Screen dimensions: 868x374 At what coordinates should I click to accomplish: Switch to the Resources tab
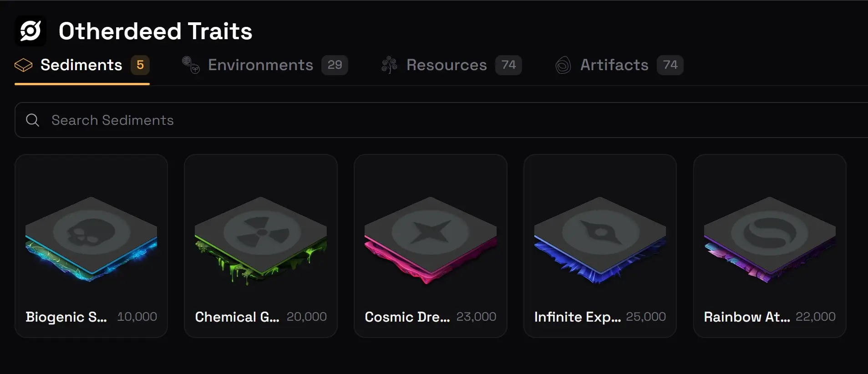coord(447,65)
